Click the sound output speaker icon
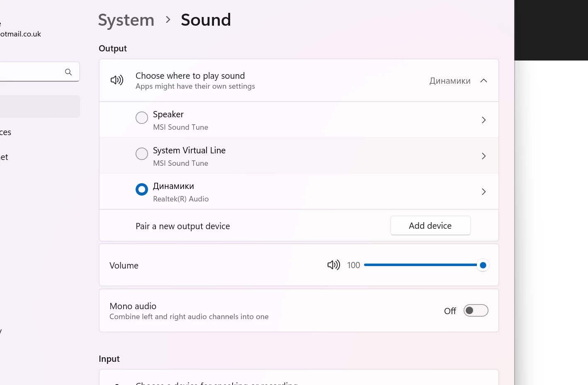Image resolution: width=588 pixels, height=385 pixels. click(117, 80)
